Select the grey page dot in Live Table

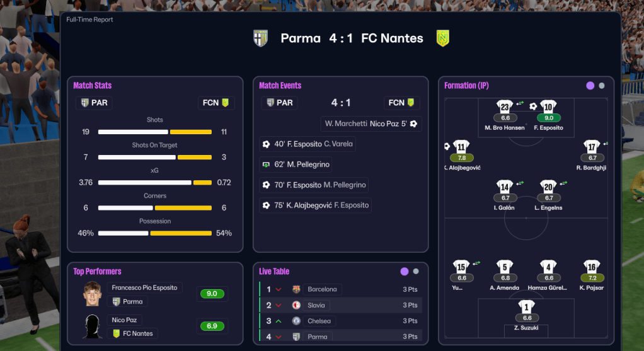pos(416,272)
